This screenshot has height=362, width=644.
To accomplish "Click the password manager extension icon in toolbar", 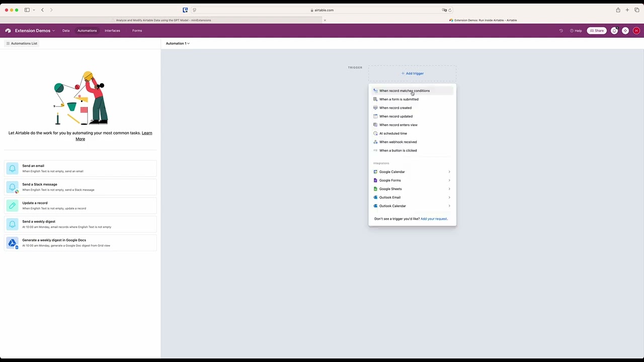I will point(185,10).
